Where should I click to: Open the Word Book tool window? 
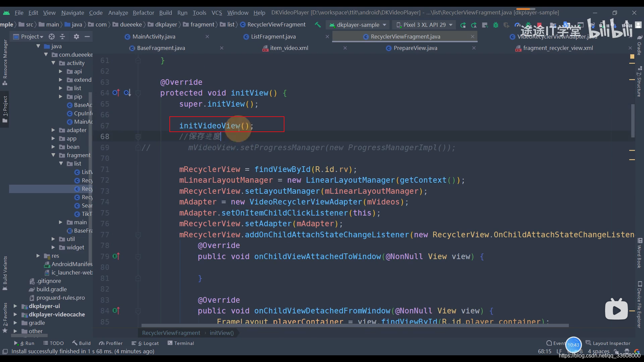point(640,253)
